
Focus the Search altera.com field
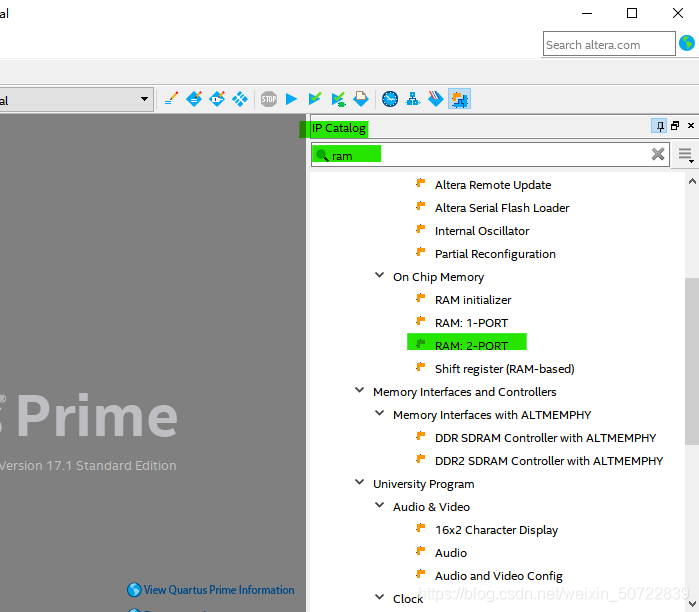609,44
